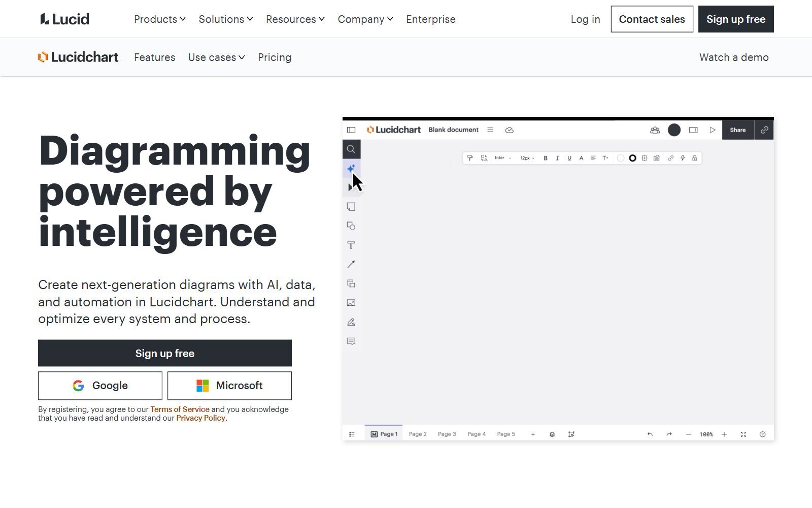Toggle bold text formatting

pyautogui.click(x=546, y=158)
